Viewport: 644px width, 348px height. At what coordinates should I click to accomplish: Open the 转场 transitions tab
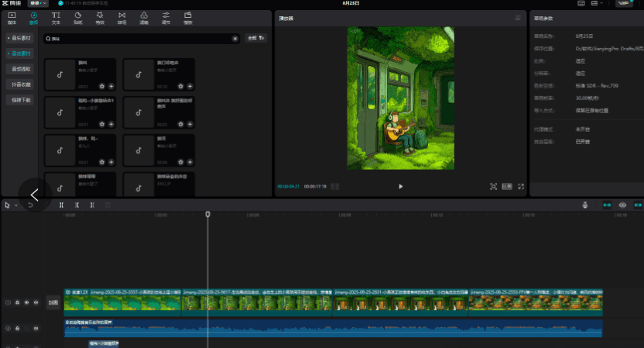(x=122, y=18)
